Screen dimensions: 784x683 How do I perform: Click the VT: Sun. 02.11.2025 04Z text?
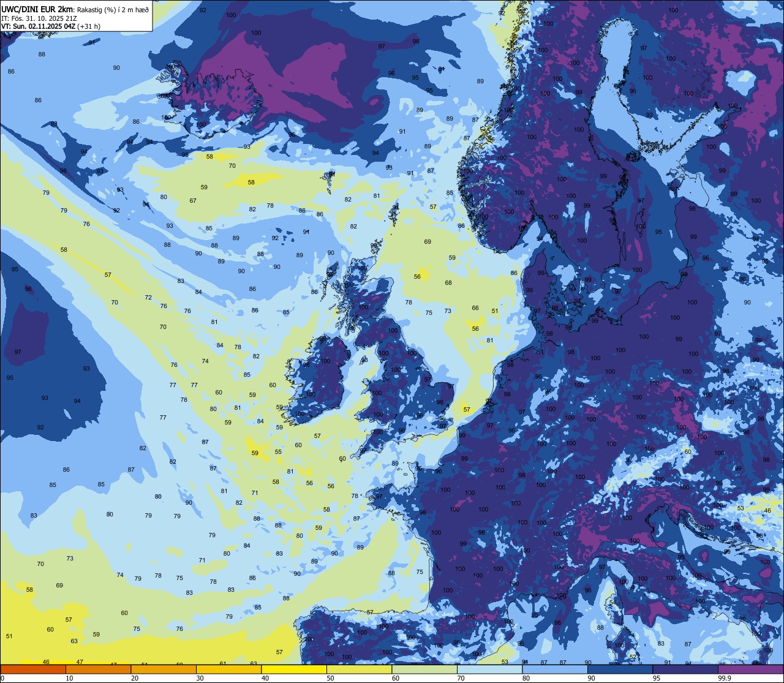[39, 26]
